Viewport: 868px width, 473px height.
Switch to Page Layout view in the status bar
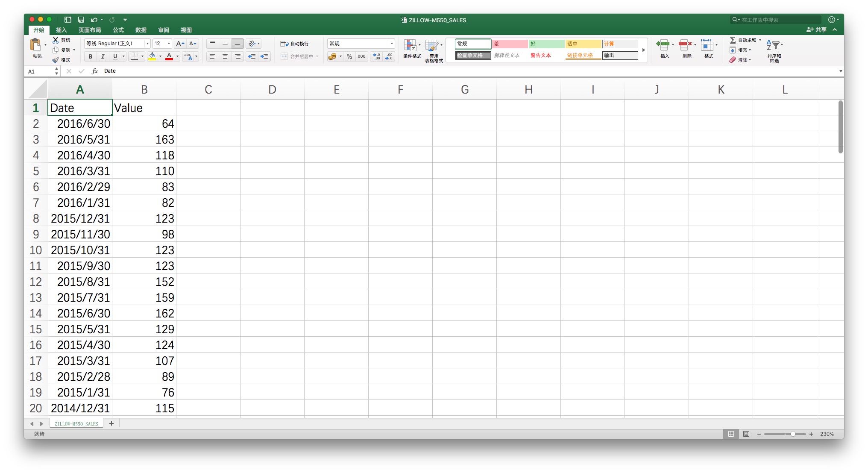click(x=746, y=434)
